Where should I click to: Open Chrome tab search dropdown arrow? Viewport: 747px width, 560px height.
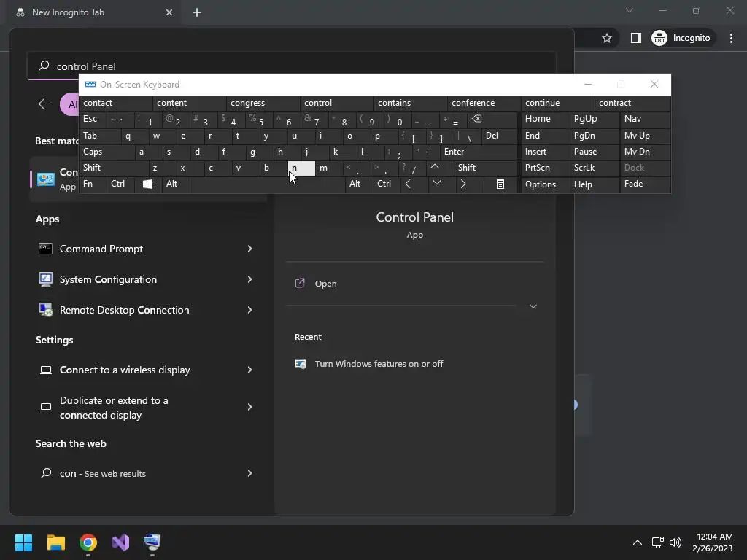[x=630, y=10]
